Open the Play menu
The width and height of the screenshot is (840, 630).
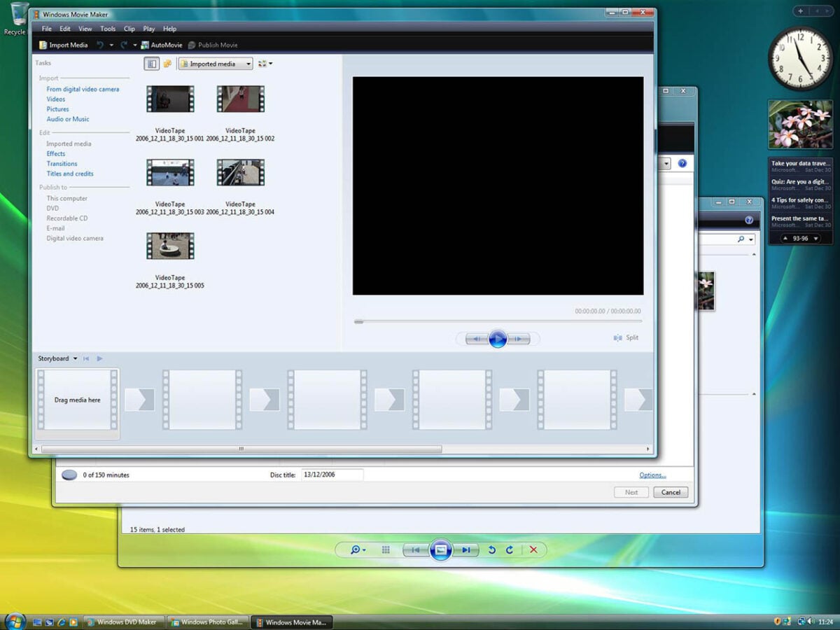point(149,29)
